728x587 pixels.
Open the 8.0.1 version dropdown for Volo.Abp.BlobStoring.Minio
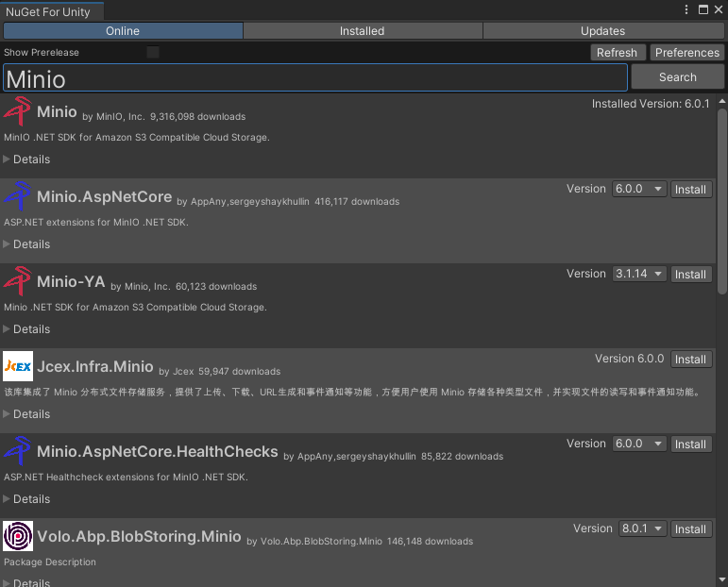click(x=643, y=529)
